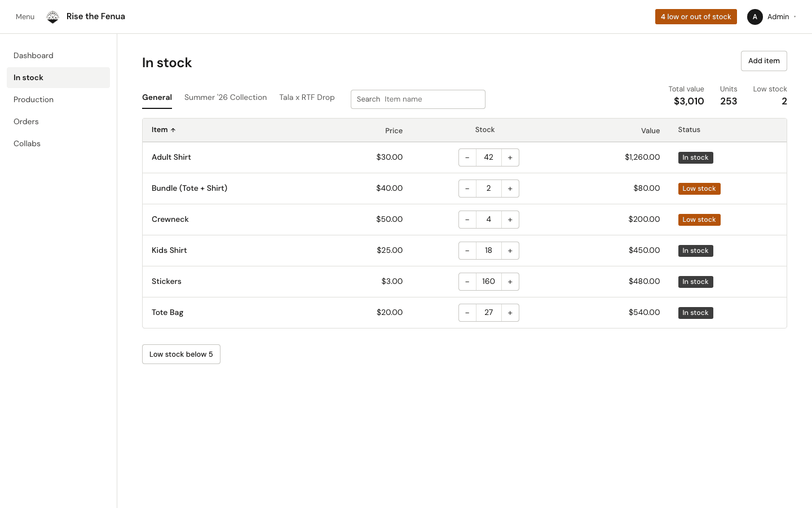
Task: Click the Price column header
Action: pyautogui.click(x=394, y=130)
